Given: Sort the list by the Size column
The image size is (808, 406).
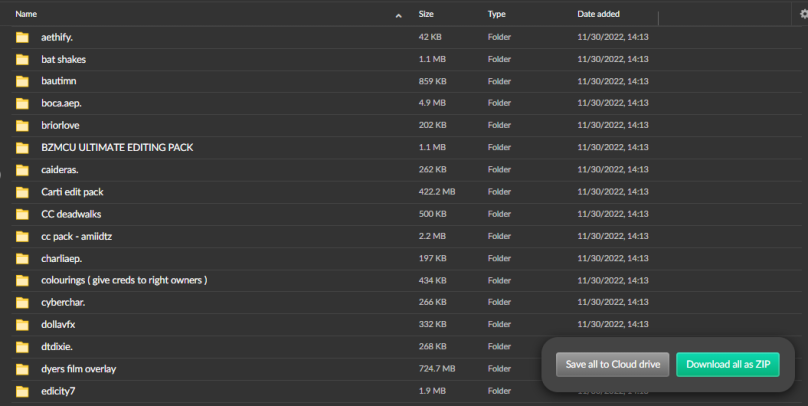Looking at the screenshot, I should (x=426, y=14).
